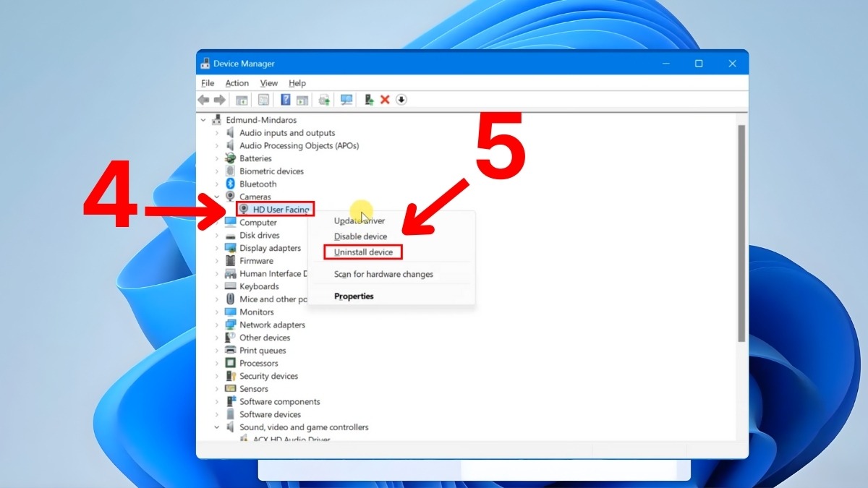The height and width of the screenshot is (488, 868).
Task: Choose Scan for hardware changes in context menu
Action: coord(383,274)
